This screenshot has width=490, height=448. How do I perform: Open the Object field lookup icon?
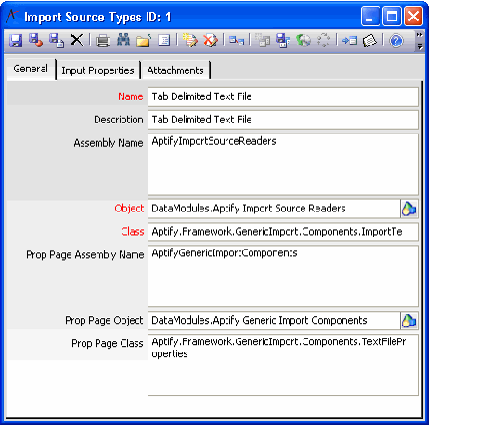coord(409,209)
